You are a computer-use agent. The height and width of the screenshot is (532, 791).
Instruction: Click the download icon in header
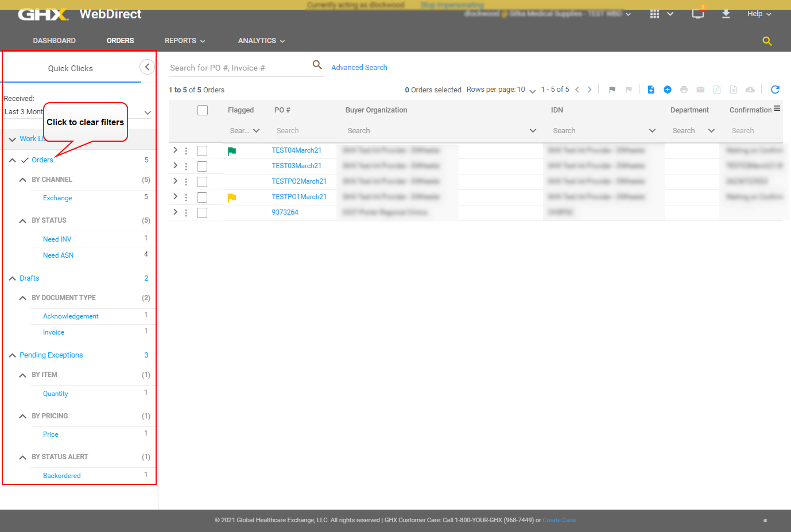tap(726, 14)
